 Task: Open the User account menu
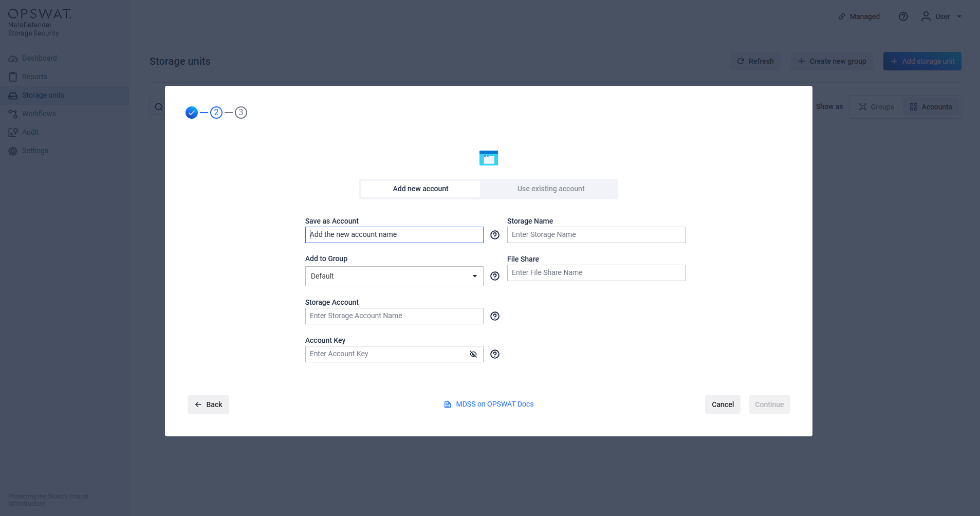pos(941,16)
